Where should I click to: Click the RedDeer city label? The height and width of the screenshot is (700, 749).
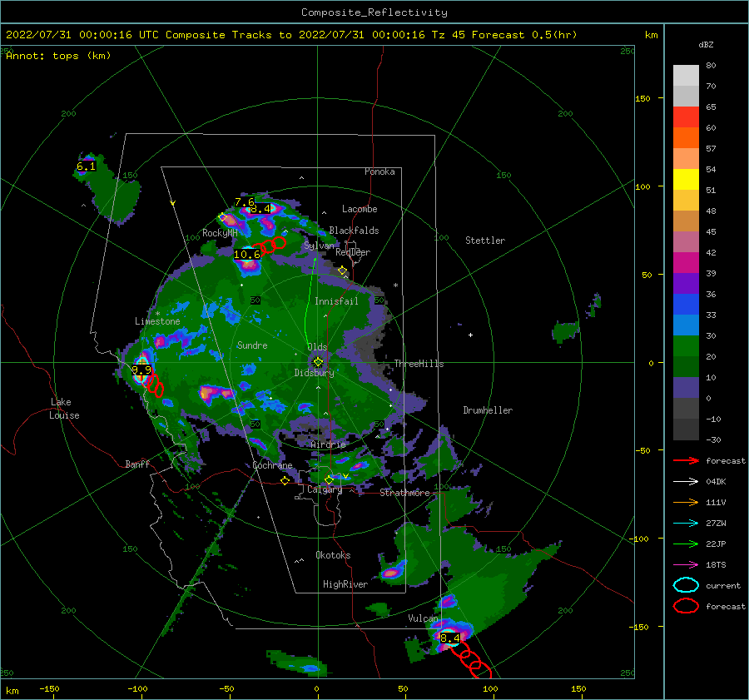353,252
